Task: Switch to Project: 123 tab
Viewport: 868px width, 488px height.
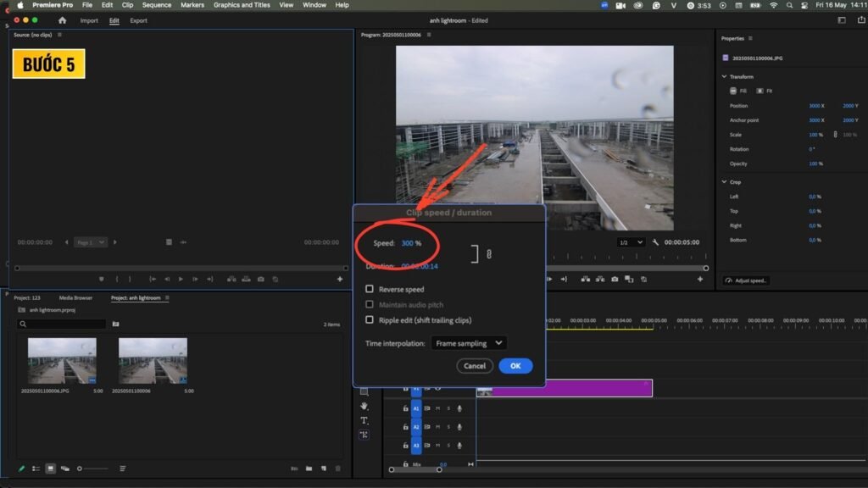Action: (27, 297)
